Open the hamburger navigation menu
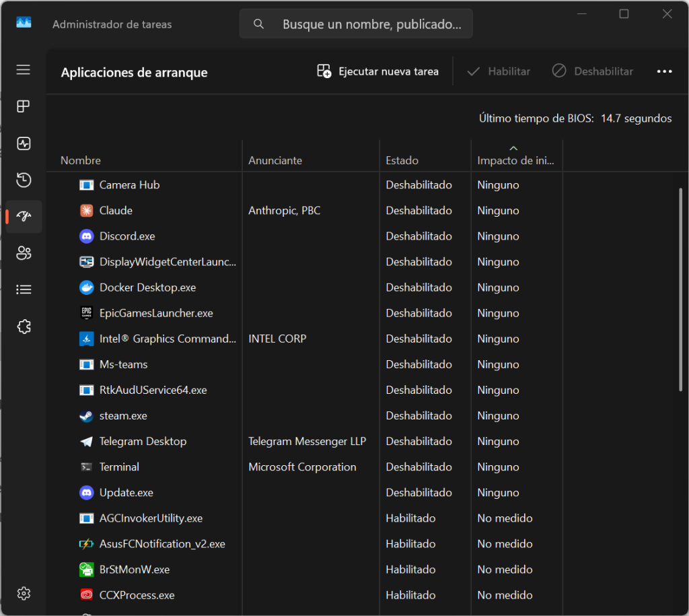689x616 pixels. [x=24, y=70]
